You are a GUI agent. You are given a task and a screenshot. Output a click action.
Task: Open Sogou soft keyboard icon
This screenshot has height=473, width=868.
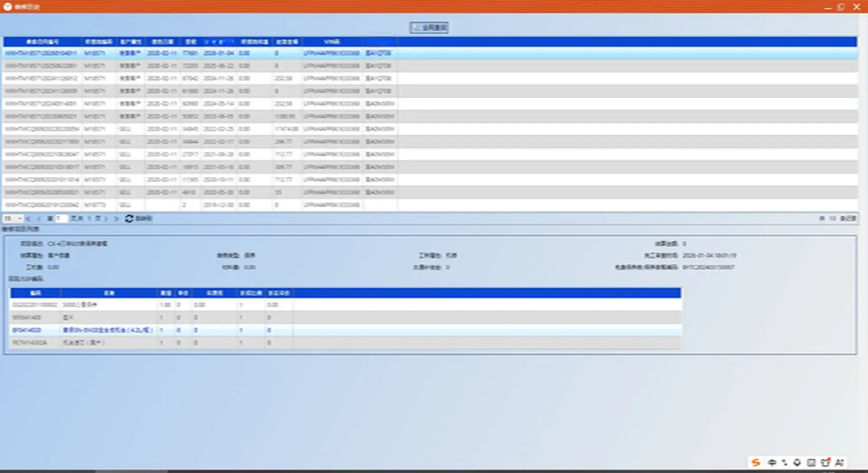click(x=811, y=462)
